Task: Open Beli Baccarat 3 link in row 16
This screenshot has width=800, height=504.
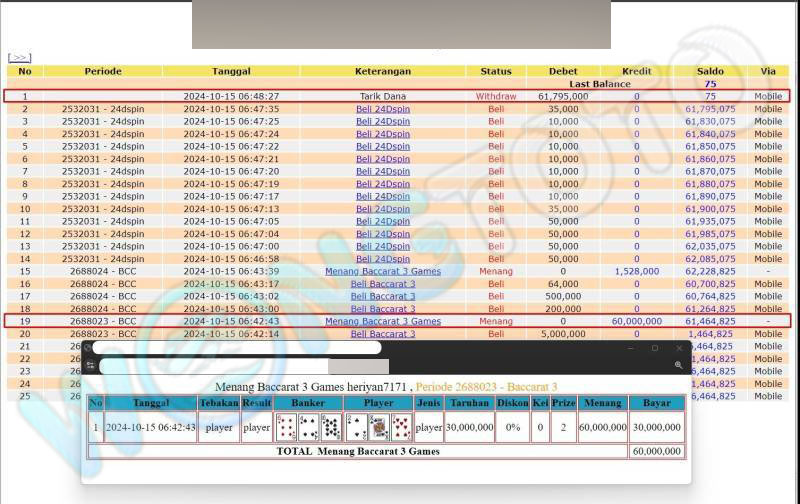Action: [x=382, y=284]
